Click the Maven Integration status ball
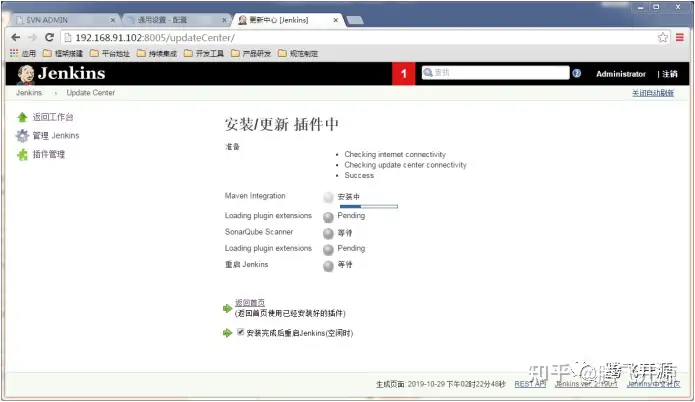Image resolution: width=695 pixels, height=402 pixels. [328, 197]
